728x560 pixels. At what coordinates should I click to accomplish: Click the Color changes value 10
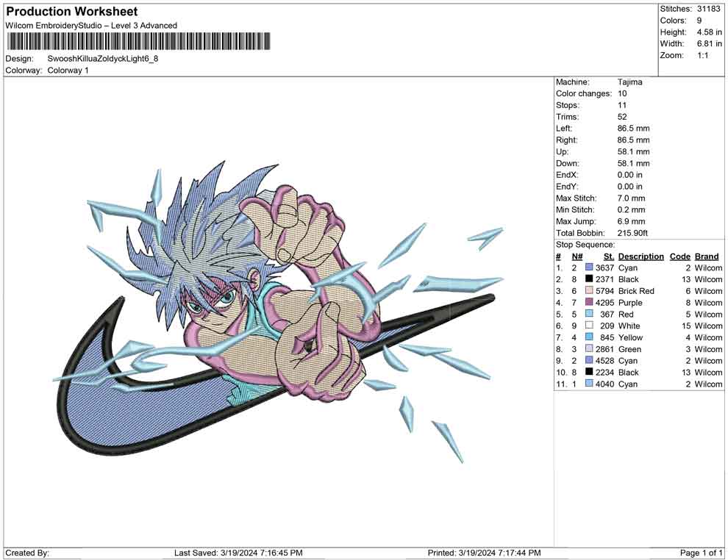[x=622, y=94]
